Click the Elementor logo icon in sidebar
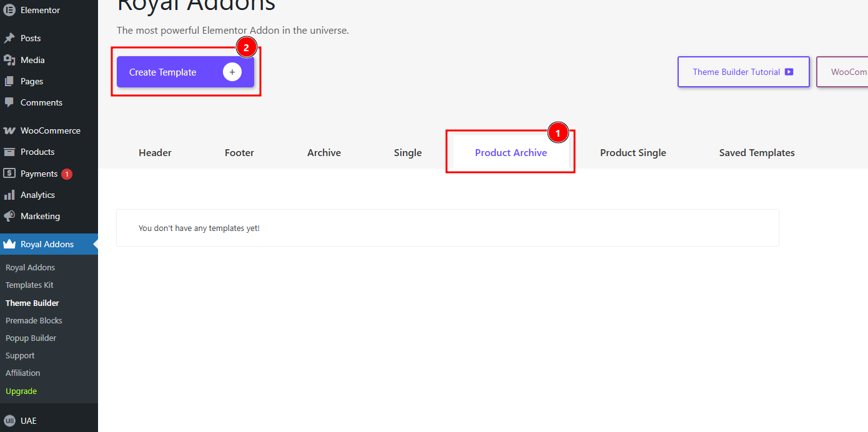This screenshot has width=868, height=432. tap(9, 10)
